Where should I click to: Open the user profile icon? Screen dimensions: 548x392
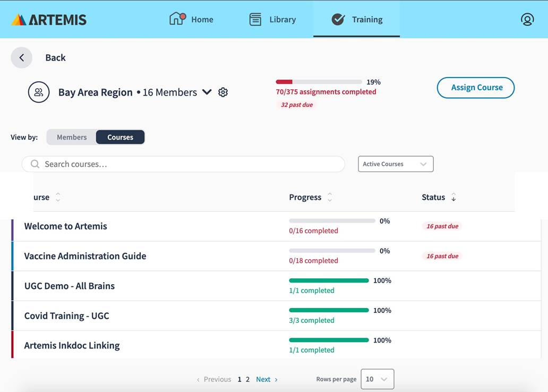[x=527, y=20]
